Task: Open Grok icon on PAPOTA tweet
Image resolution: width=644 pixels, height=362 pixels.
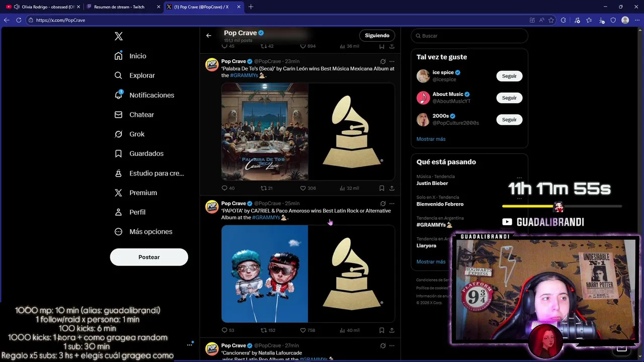Action: coord(383,204)
